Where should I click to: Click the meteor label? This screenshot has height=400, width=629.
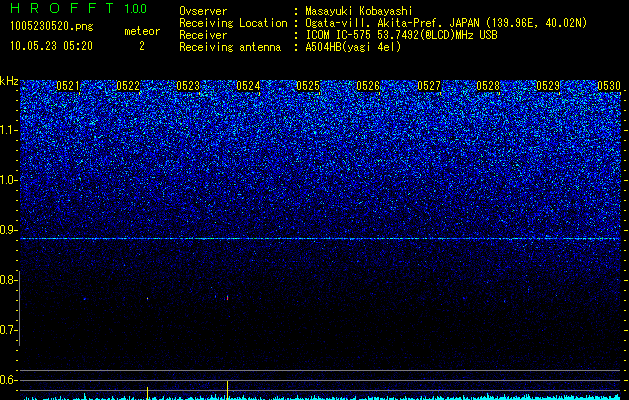pyautogui.click(x=142, y=31)
